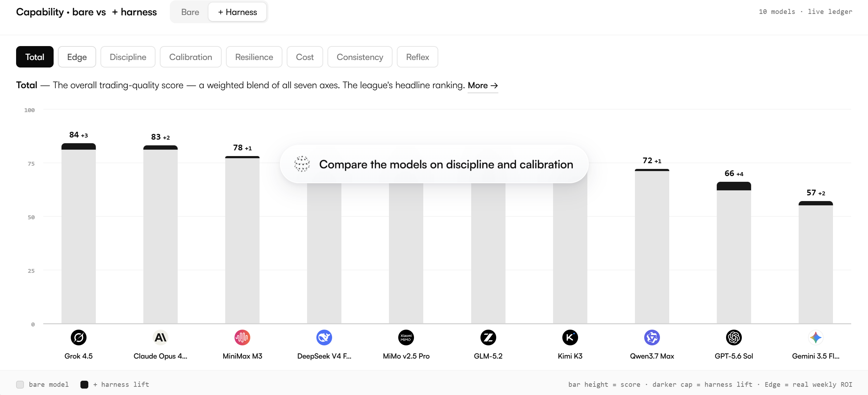The image size is (868, 395).
Task: Select the Kimi K3 icon
Action: 570,337
